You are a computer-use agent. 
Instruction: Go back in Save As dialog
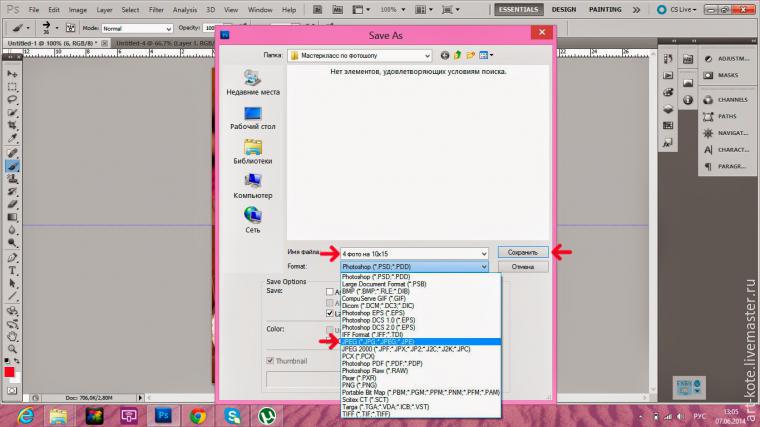[444, 55]
